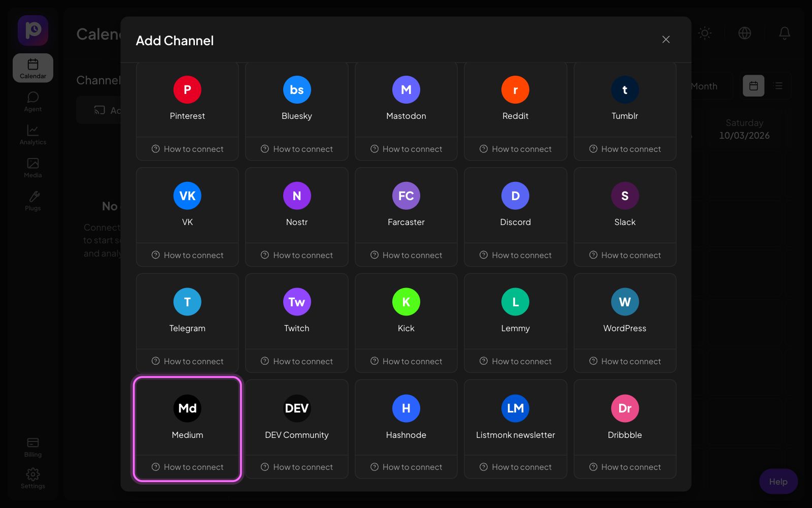This screenshot has height=508, width=812.
Task: Switch to calendar grid view icon
Action: coord(754,86)
